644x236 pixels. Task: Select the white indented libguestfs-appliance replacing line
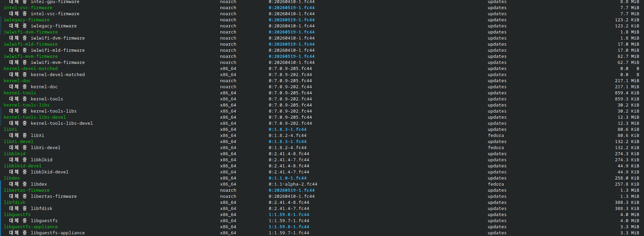(47, 233)
